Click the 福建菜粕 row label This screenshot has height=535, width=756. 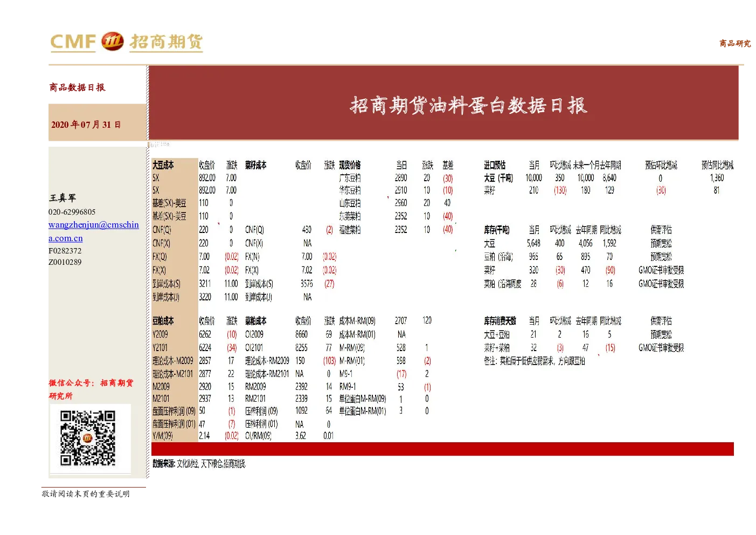point(350,230)
